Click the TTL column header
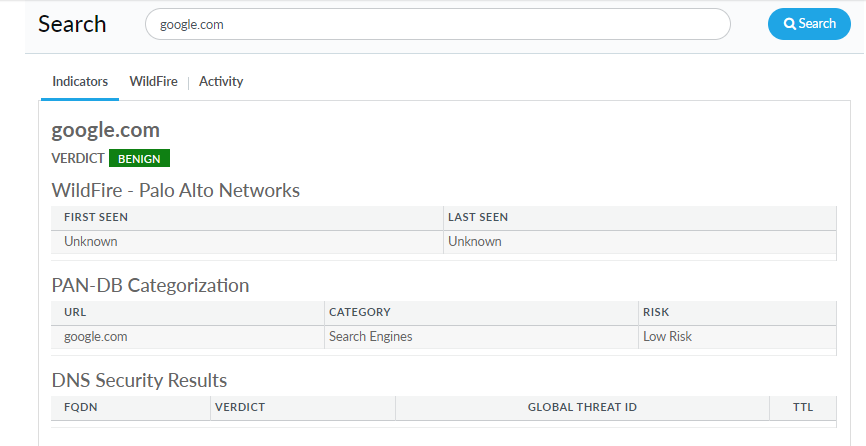 803,407
